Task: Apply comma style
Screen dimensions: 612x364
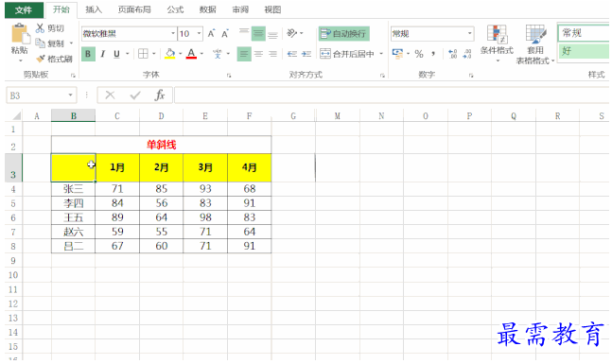Action: pos(433,54)
